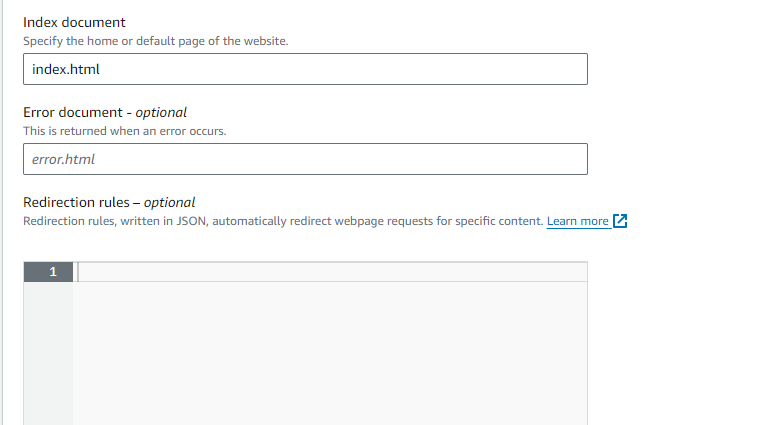Focus the Index document input field
Image resolution: width=780 pixels, height=425 pixels.
[305, 69]
